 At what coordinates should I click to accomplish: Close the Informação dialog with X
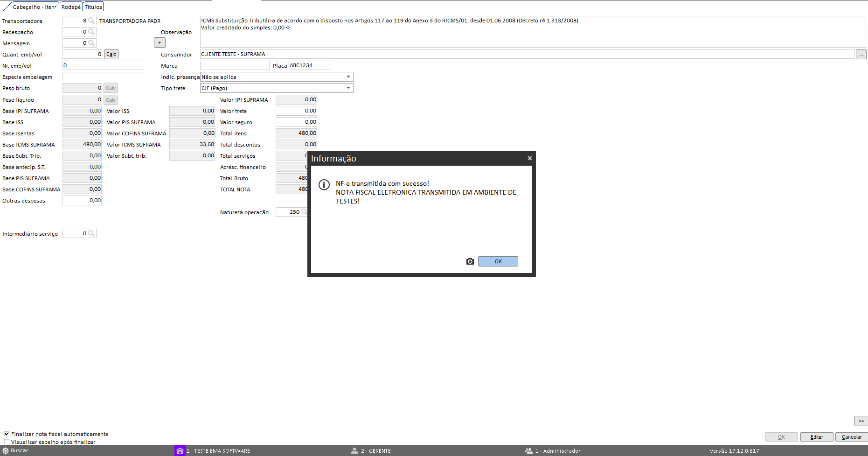coord(530,158)
